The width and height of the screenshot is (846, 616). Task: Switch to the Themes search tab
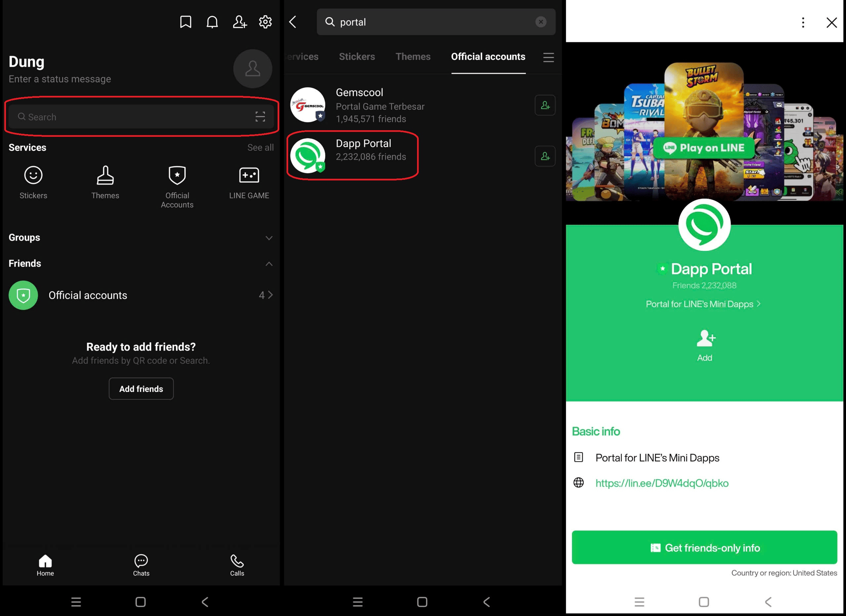(x=413, y=57)
